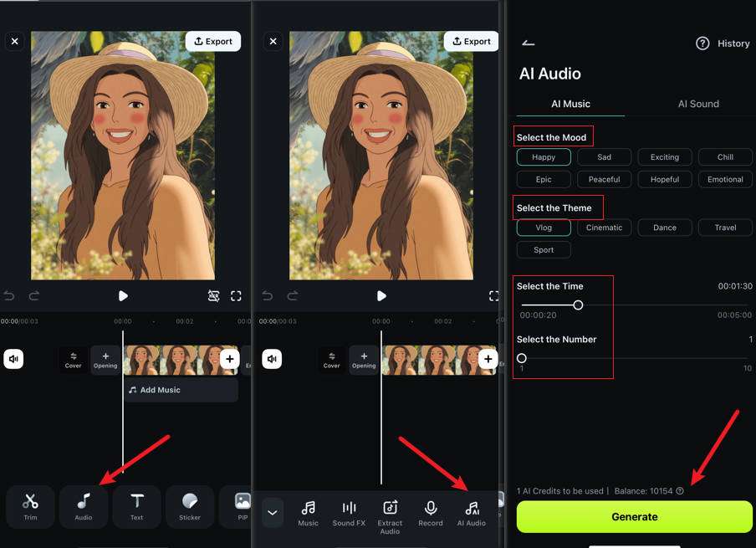
Task: Export the video in middle editor
Action: point(472,42)
